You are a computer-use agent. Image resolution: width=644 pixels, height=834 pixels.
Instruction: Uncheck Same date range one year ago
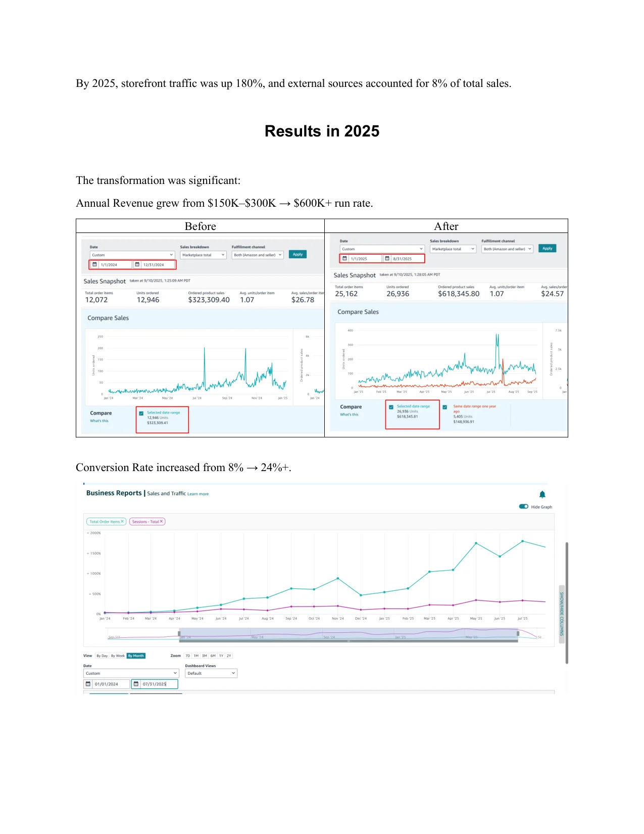pyautogui.click(x=444, y=407)
